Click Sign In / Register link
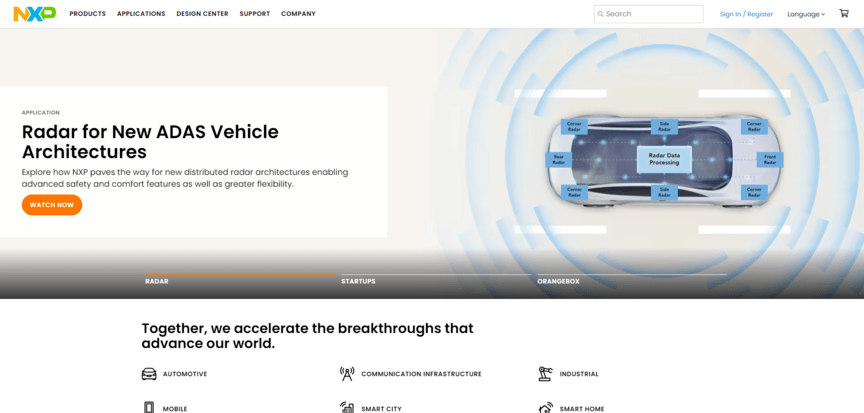The height and width of the screenshot is (413, 864). (746, 14)
